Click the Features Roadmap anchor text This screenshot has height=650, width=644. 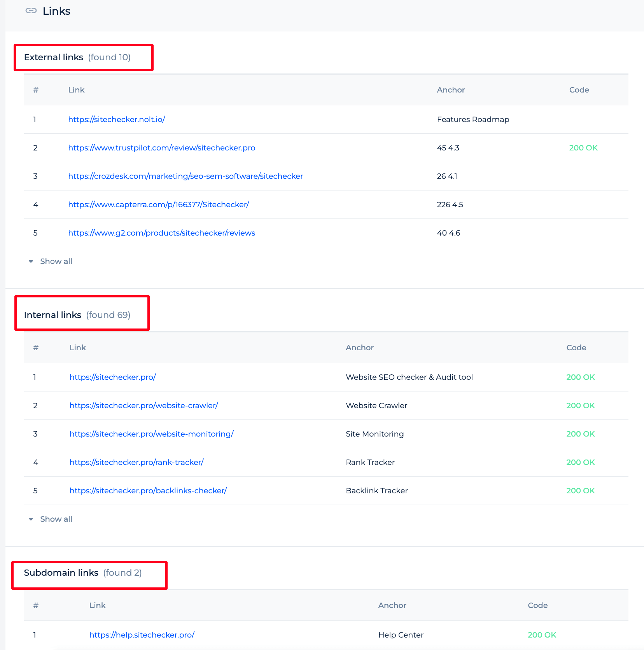(473, 119)
